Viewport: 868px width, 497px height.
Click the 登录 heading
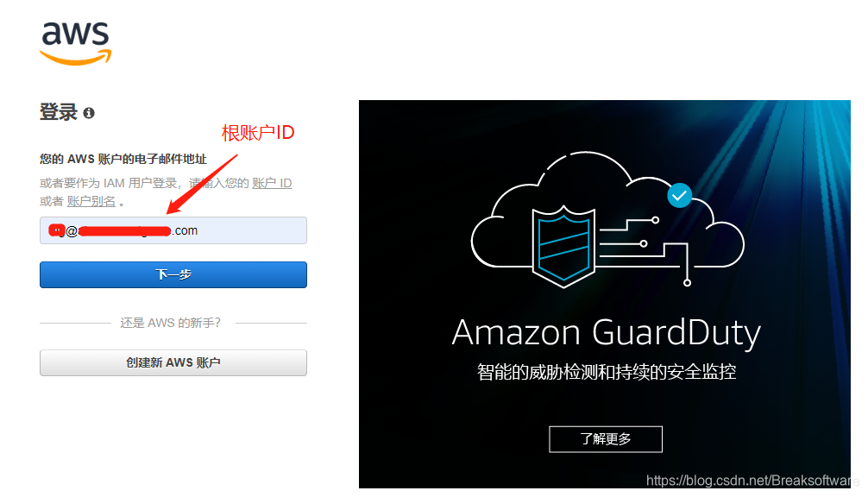click(x=58, y=112)
